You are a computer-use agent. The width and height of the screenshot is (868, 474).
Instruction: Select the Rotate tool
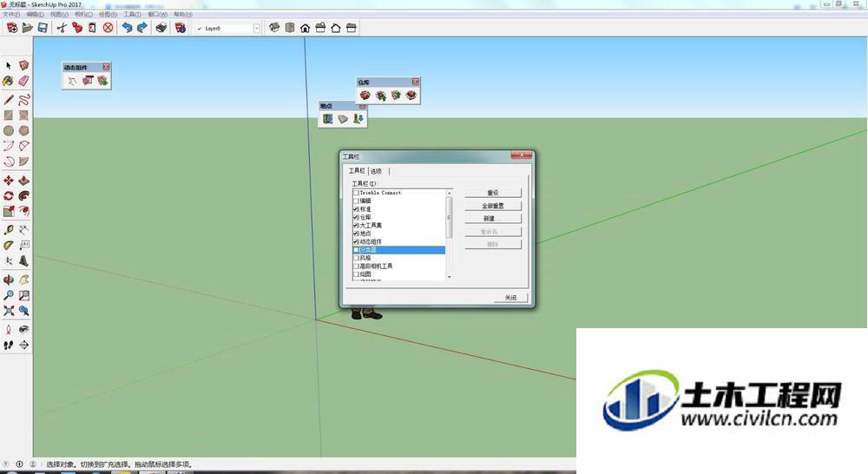pos(9,196)
